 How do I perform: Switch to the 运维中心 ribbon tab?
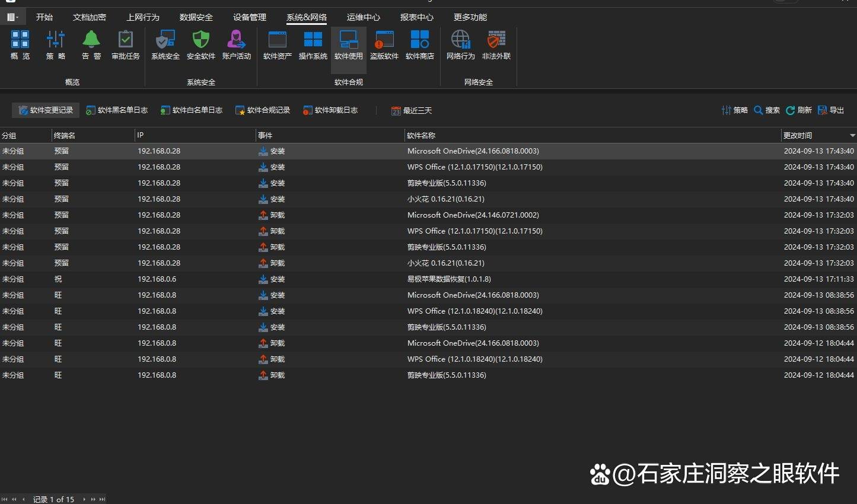[x=364, y=17]
